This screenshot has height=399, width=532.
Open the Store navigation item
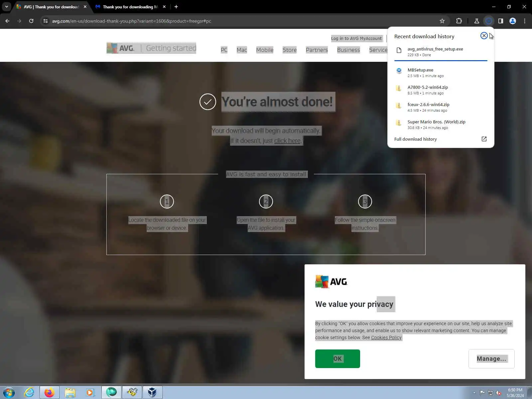290,50
